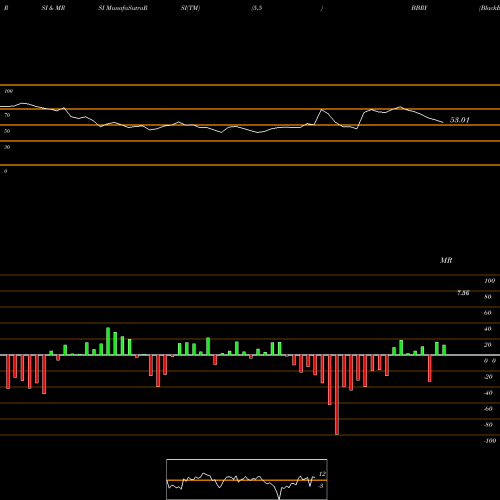Image resolution: width=500 pixels, height=500 pixels.
Task: Select the '(5,5' parameter text
Action: [x=257, y=8]
